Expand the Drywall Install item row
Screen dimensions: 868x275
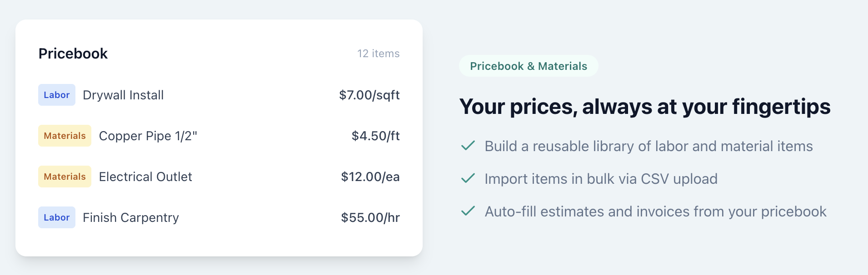[x=123, y=95]
